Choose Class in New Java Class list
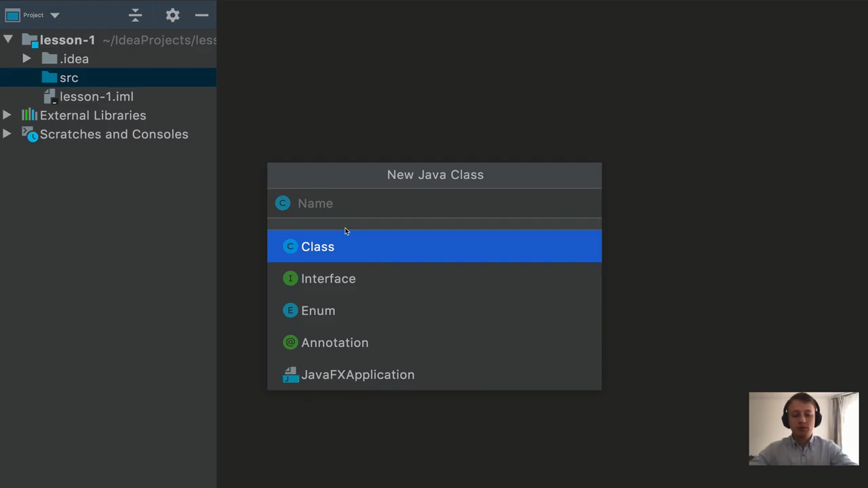 coord(434,246)
